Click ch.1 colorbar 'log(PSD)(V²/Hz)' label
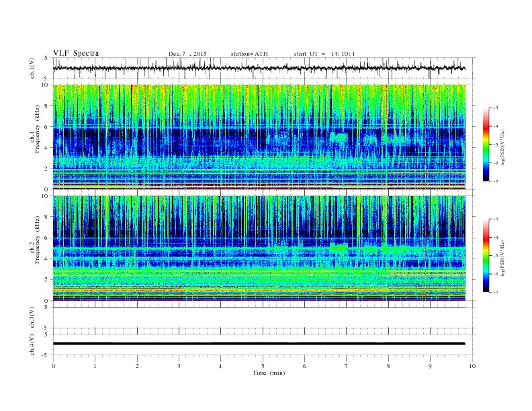 click(x=503, y=147)
